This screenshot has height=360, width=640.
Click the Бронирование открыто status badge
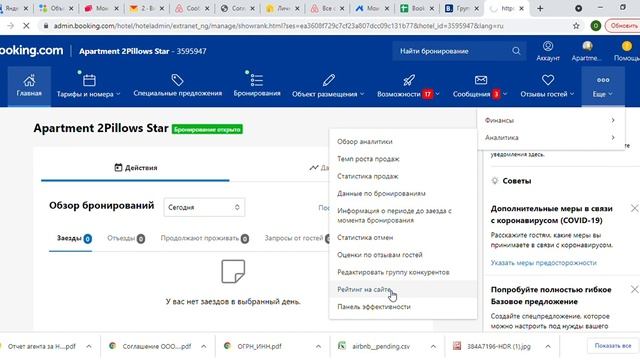pos(207,129)
